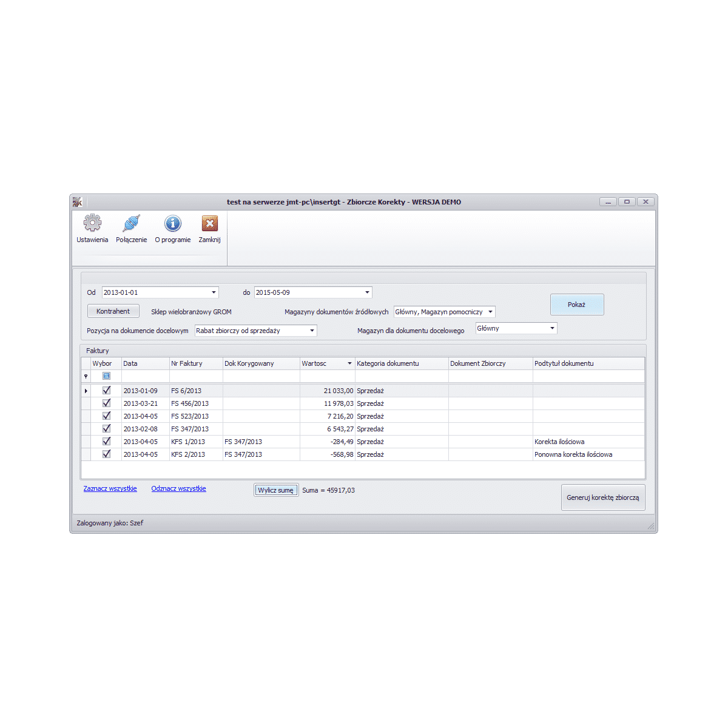Viewport: 728px width, 728px height.
Task: Toggle the header select-all box in Wybor column
Action: (x=107, y=376)
